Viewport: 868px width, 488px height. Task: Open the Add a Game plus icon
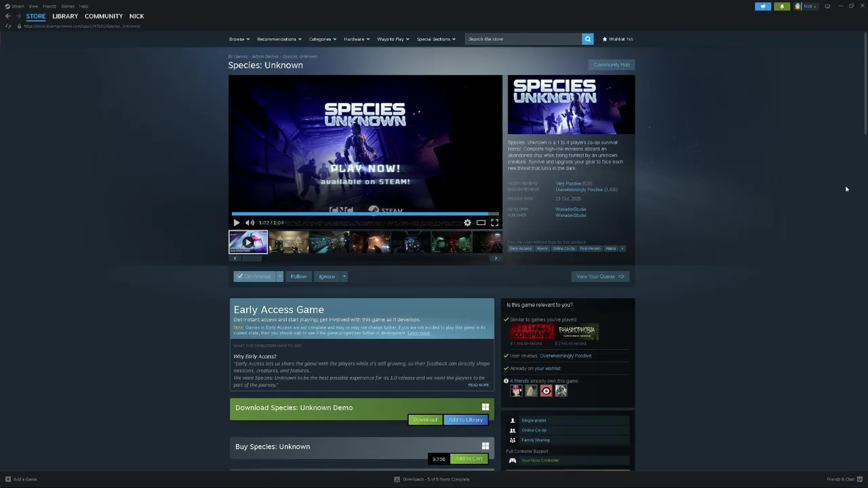click(8, 479)
